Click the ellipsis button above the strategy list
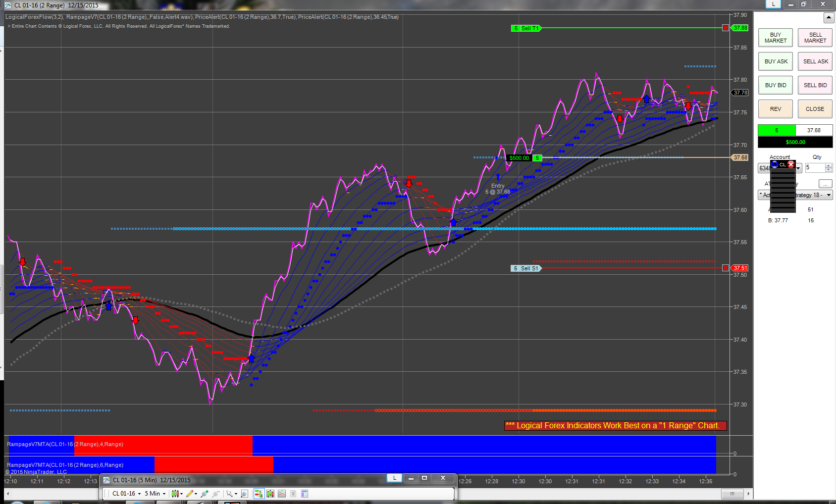Viewport: 836px width, 504px height. [825, 184]
